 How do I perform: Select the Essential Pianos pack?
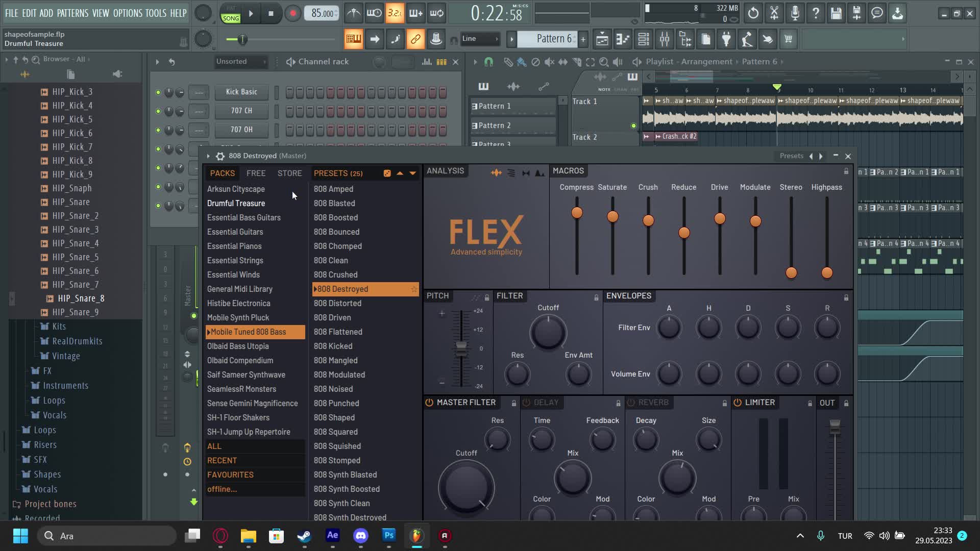[234, 246]
